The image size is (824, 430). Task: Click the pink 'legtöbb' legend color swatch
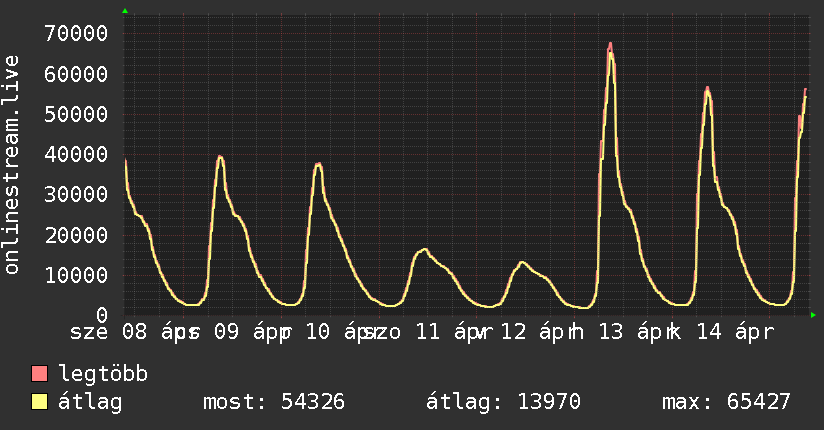point(39,373)
